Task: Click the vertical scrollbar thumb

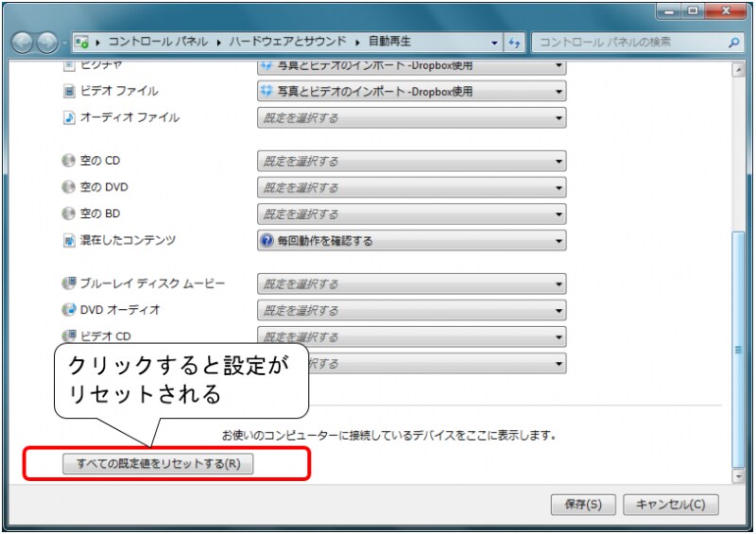Action: point(738,350)
